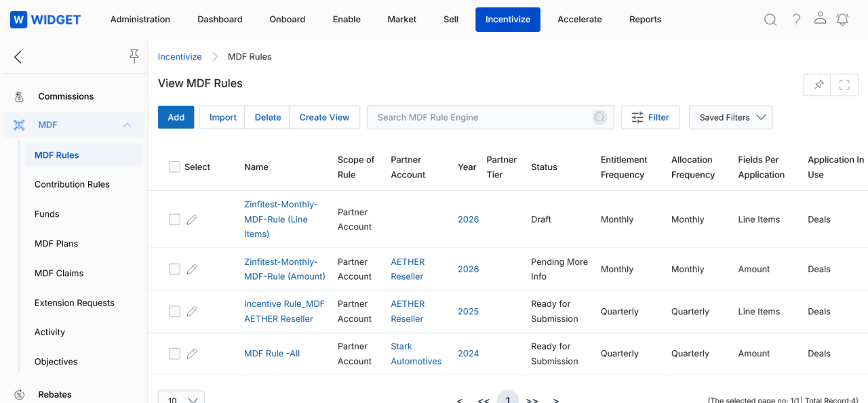Pin the MDF Rules page view
Image resolution: width=868 pixels, height=403 pixels.
(819, 85)
